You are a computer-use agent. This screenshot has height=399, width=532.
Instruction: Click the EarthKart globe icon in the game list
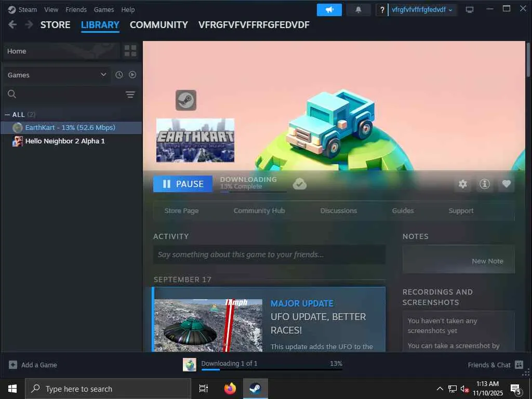(18, 128)
